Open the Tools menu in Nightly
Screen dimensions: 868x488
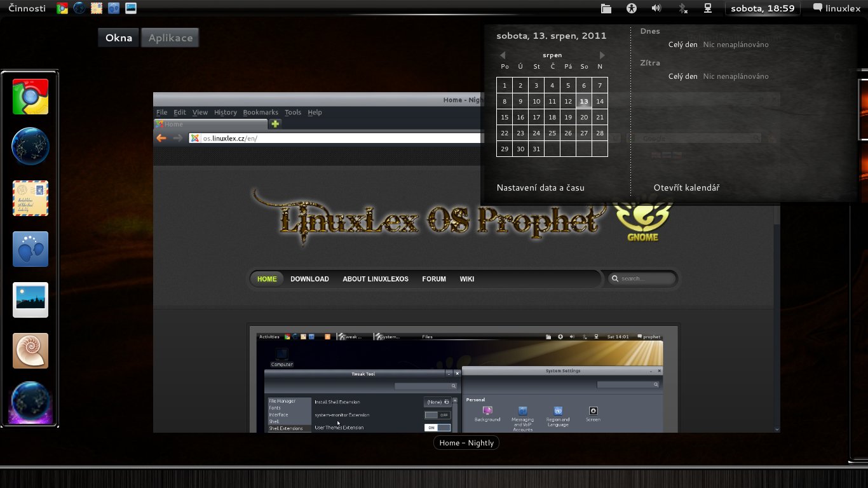coord(293,112)
